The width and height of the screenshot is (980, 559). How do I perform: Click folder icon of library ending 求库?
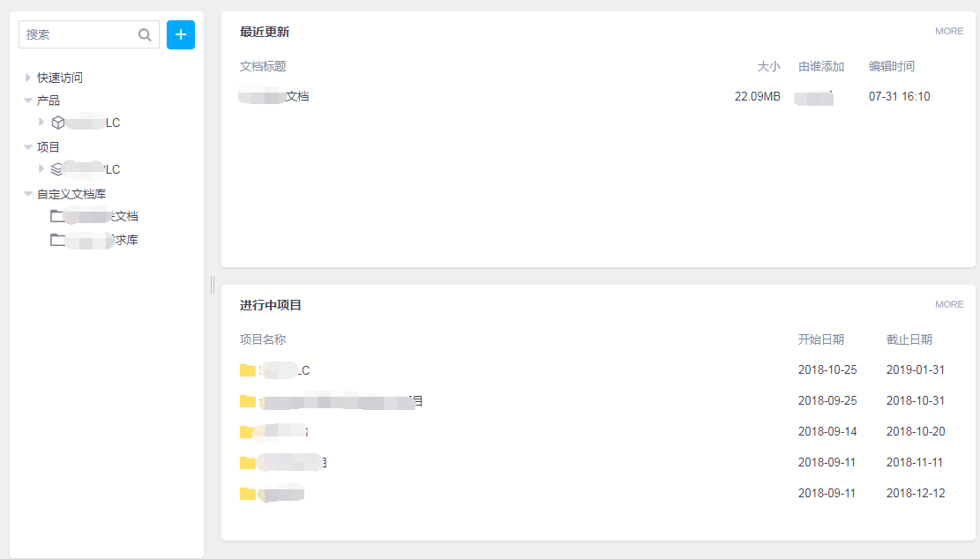coord(57,240)
